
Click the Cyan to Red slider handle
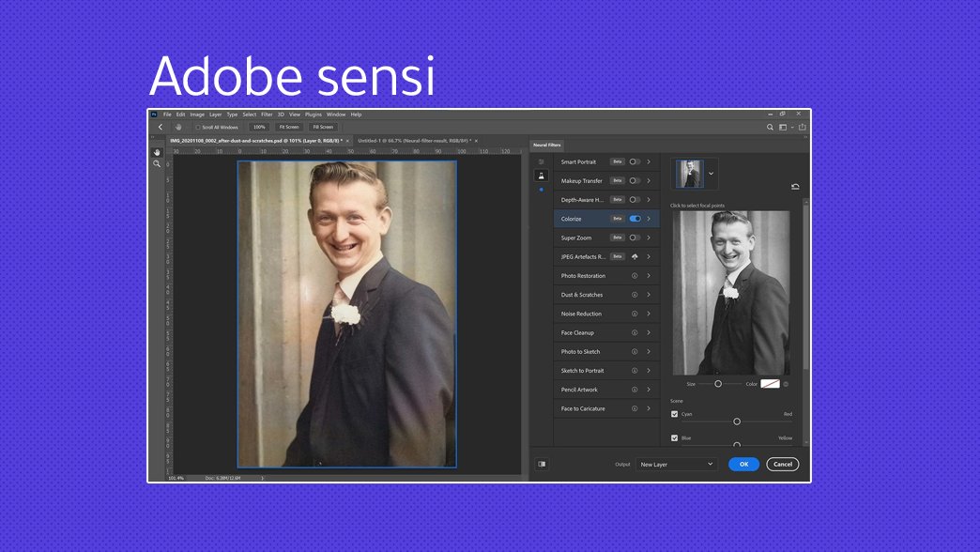coord(737,422)
